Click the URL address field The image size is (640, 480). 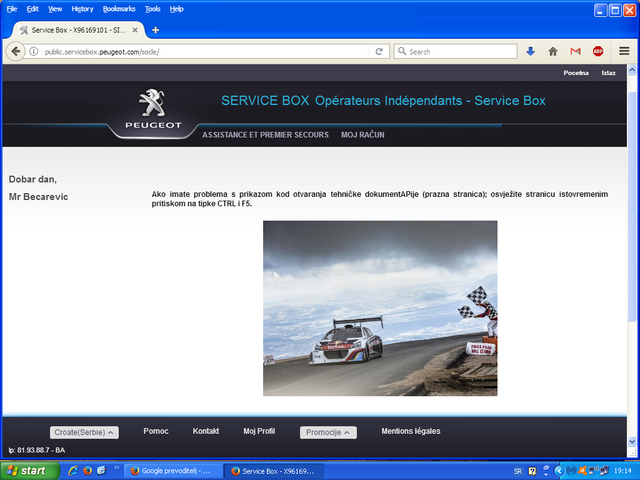[204, 52]
